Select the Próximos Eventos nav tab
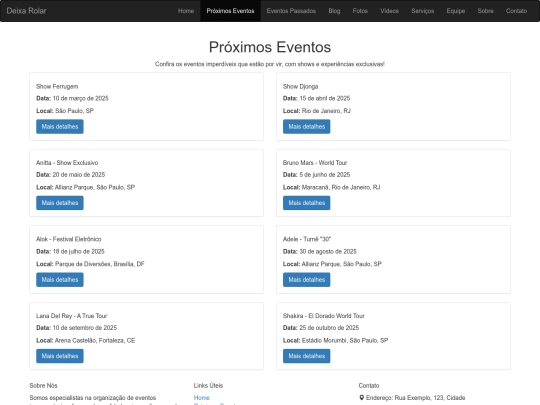Image resolution: width=540 pixels, height=405 pixels. [x=230, y=11]
